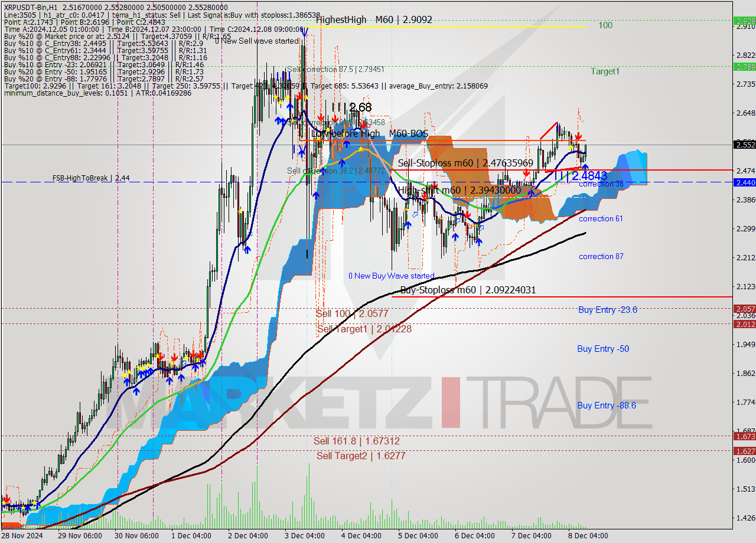Click 'Sell Target2 | 1.6277' label

click(360, 456)
